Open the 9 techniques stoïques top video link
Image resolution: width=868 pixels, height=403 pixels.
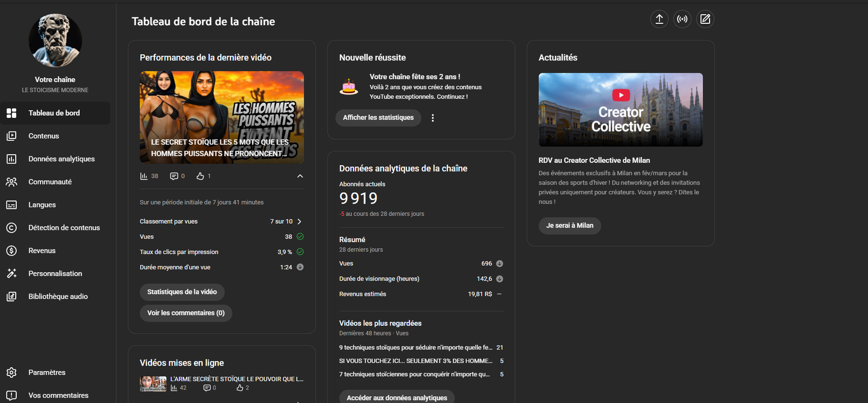[x=416, y=348]
